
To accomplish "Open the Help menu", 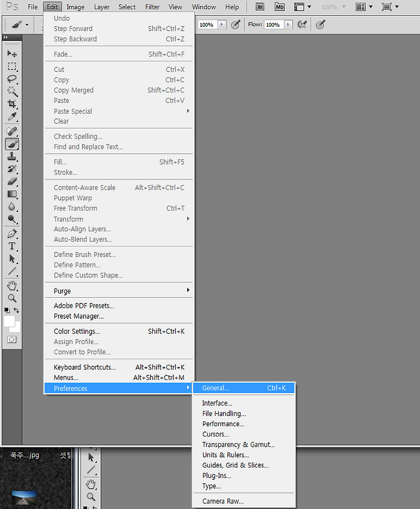I will click(232, 7).
